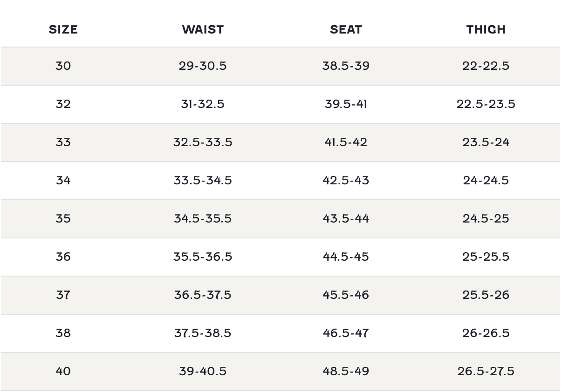Select the waist value 35.5-36.5

[203, 257]
